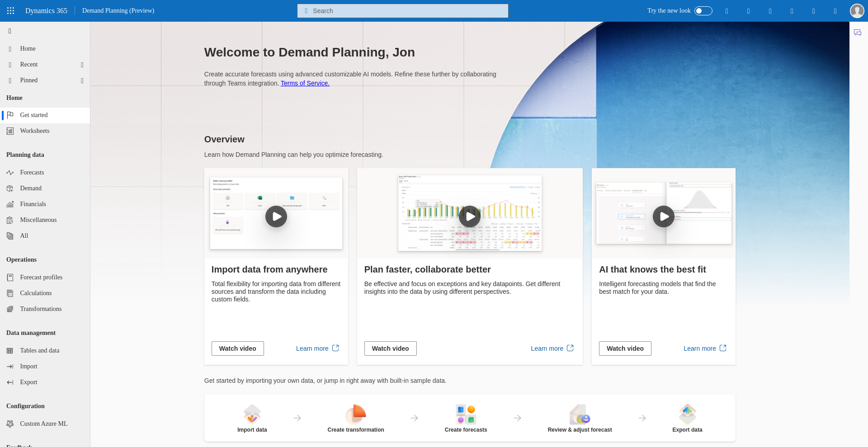Open the Dynamics 365 app launcher grid
This screenshot has width=868, height=447.
click(11, 11)
